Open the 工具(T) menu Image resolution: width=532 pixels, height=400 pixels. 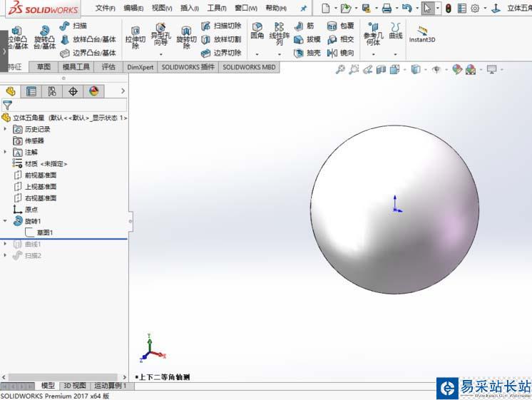217,8
